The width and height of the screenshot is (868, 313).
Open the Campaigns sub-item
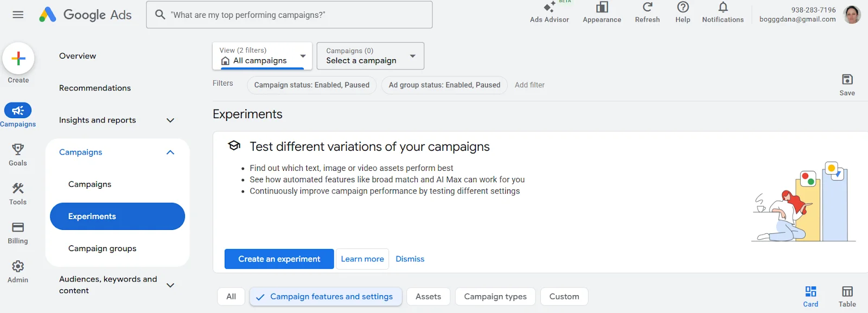tap(90, 184)
